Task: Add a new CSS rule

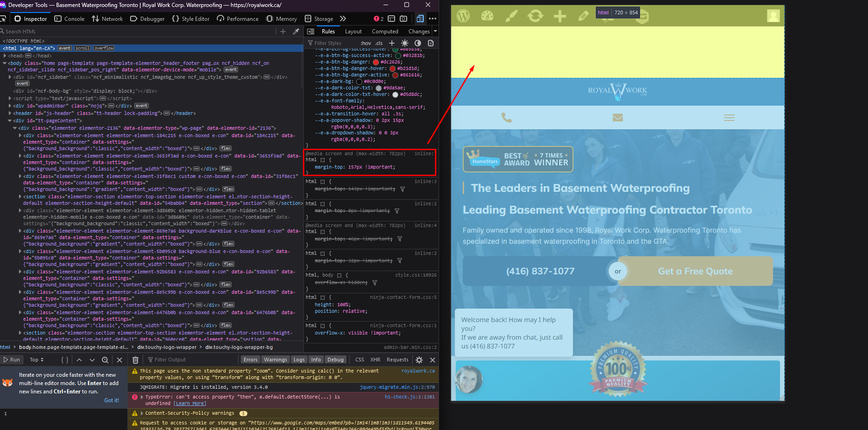Action: 392,43
